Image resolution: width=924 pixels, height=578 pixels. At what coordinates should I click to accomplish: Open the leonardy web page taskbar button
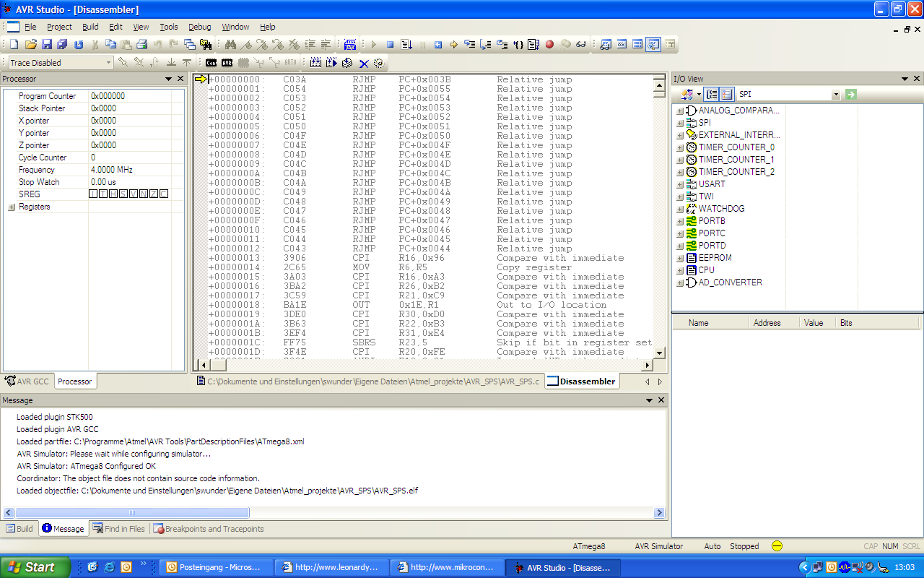332,567
